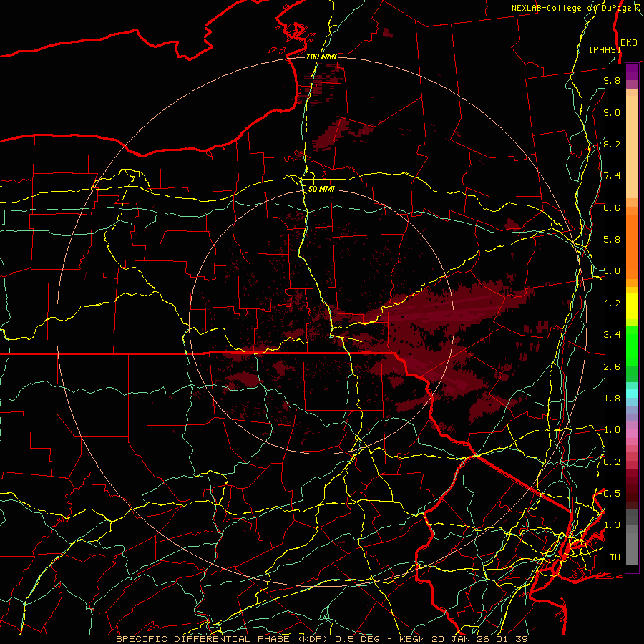Screen dimensions: 644x644
Task: Click the yellow color bar segment near 4.2
Action: [632, 306]
